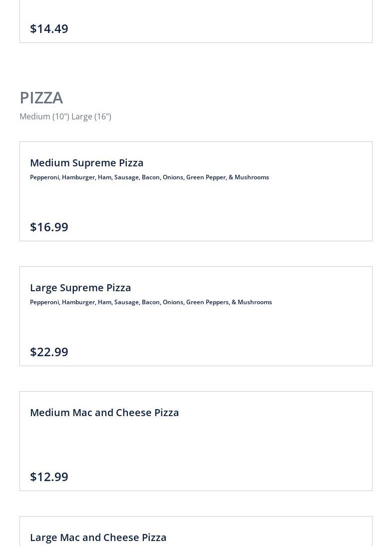Select the $16.99 price

point(49,227)
